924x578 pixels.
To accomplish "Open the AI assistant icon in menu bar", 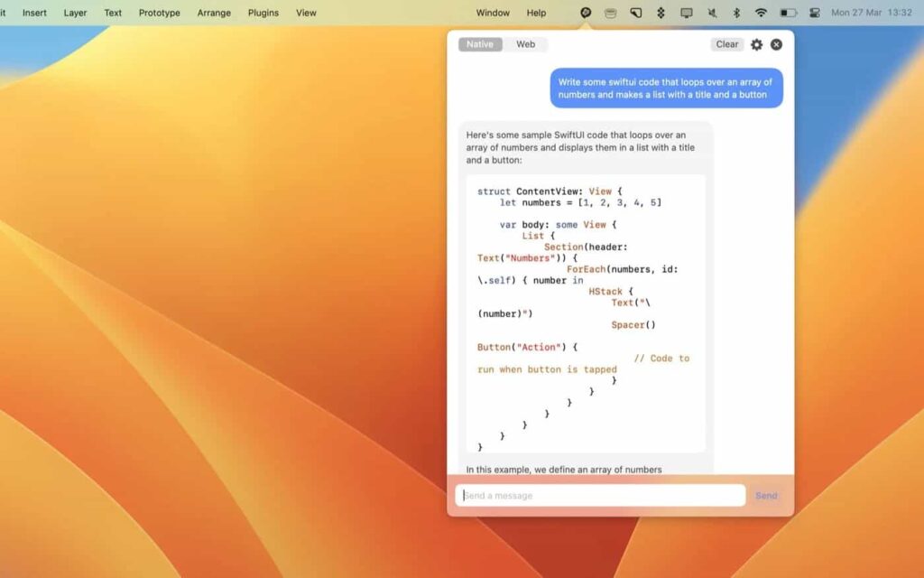I will click(585, 13).
